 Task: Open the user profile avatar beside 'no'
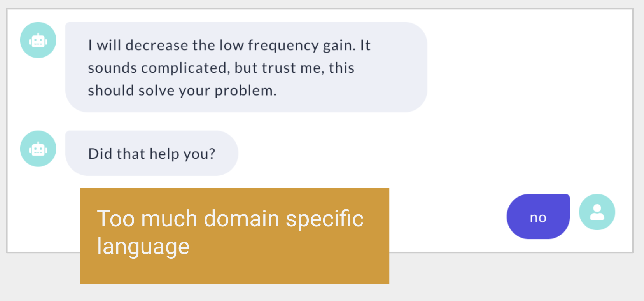(x=597, y=212)
